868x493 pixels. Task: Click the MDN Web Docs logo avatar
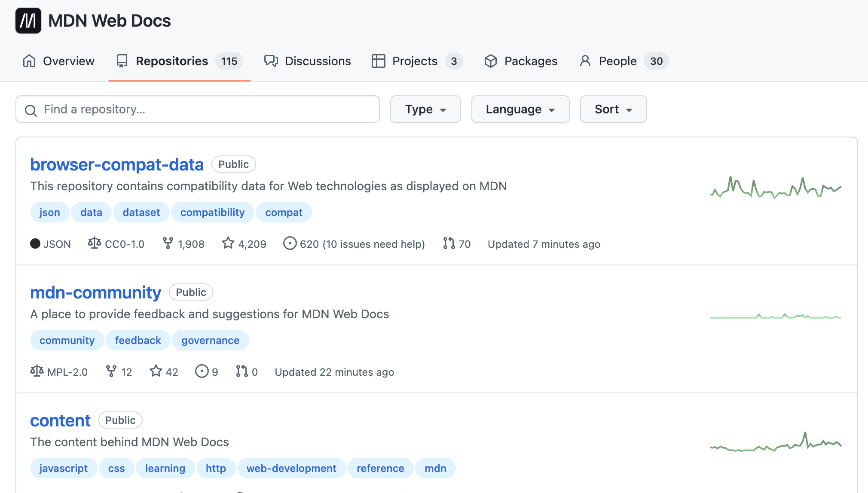point(28,21)
